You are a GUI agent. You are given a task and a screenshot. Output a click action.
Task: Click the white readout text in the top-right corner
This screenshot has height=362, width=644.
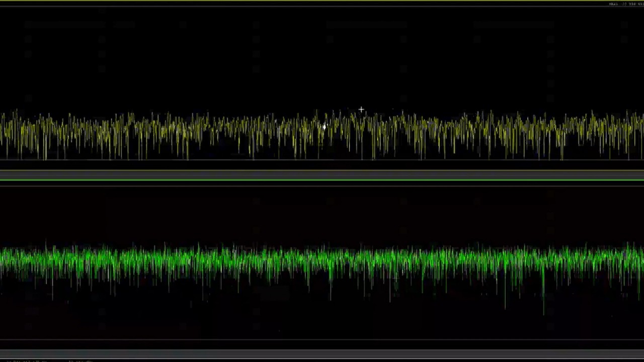pyautogui.click(x=625, y=4)
